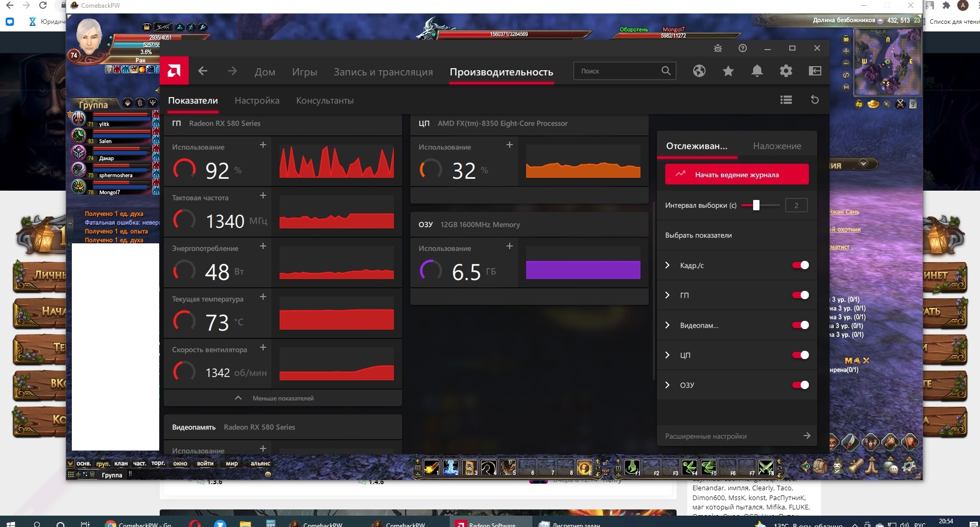Toggle off ЦП metrics tracking
This screenshot has width=980, height=527.
pyautogui.click(x=800, y=355)
